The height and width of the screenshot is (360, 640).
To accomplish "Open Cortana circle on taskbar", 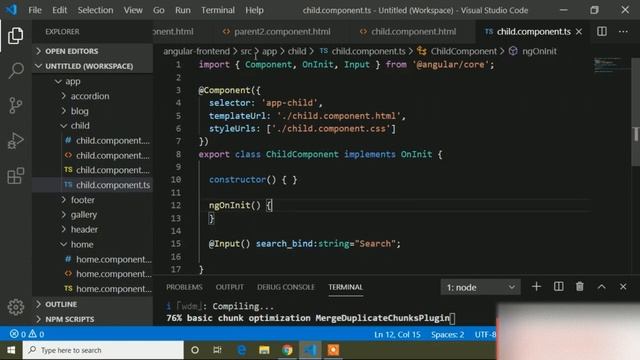I will click(x=195, y=350).
